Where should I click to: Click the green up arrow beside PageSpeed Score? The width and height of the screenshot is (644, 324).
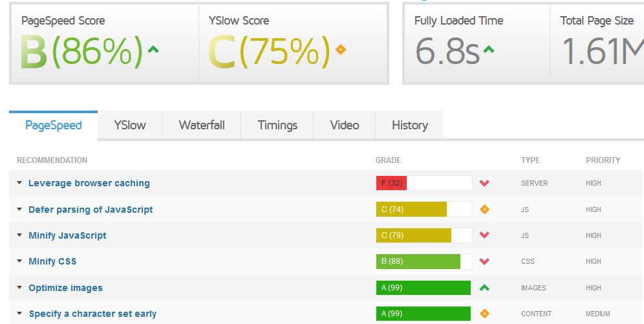coord(153,49)
